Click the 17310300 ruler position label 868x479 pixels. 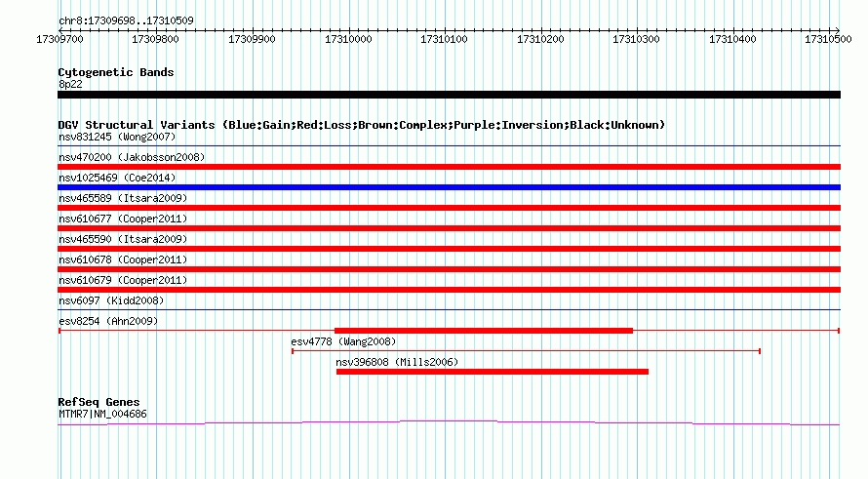pyautogui.click(x=636, y=39)
